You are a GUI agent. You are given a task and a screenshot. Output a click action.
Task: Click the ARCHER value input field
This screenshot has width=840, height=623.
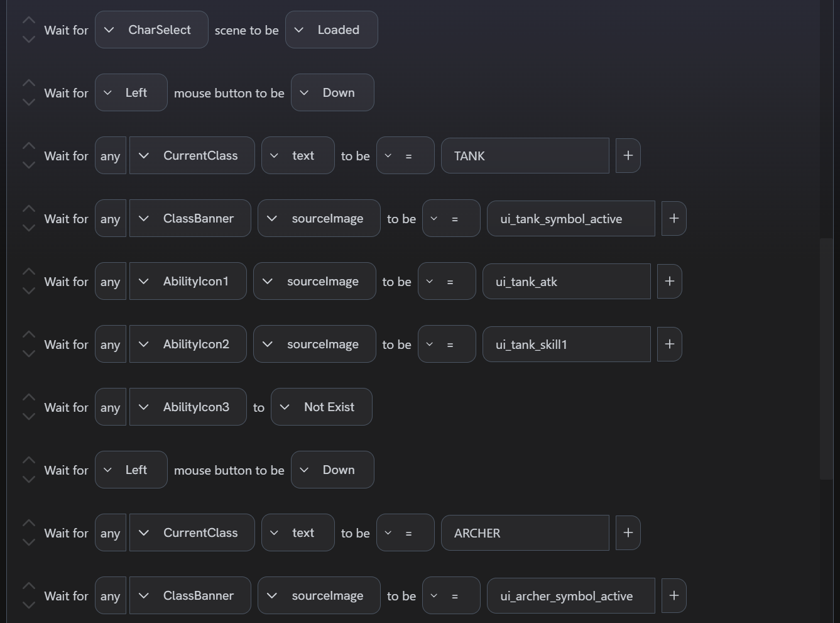(525, 532)
